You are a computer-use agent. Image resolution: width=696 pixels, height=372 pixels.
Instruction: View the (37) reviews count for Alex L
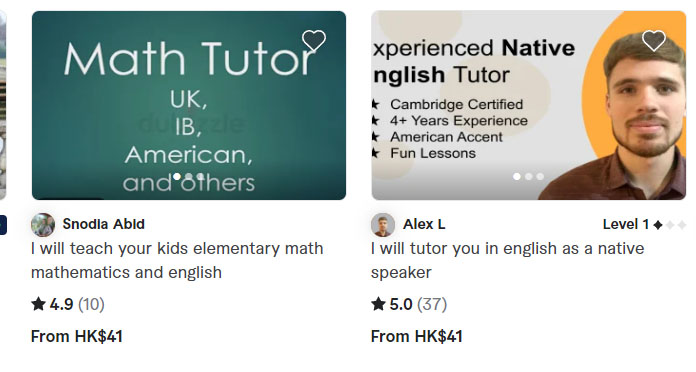coord(432,304)
